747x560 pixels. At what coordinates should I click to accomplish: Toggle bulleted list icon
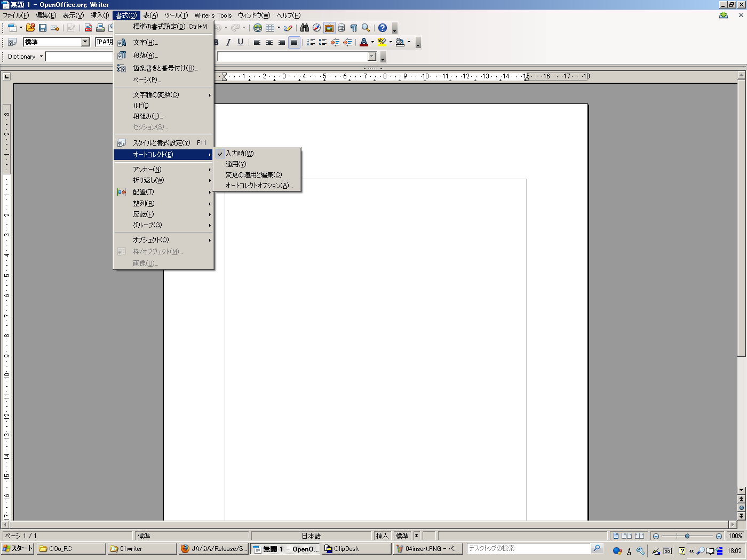coord(323,42)
